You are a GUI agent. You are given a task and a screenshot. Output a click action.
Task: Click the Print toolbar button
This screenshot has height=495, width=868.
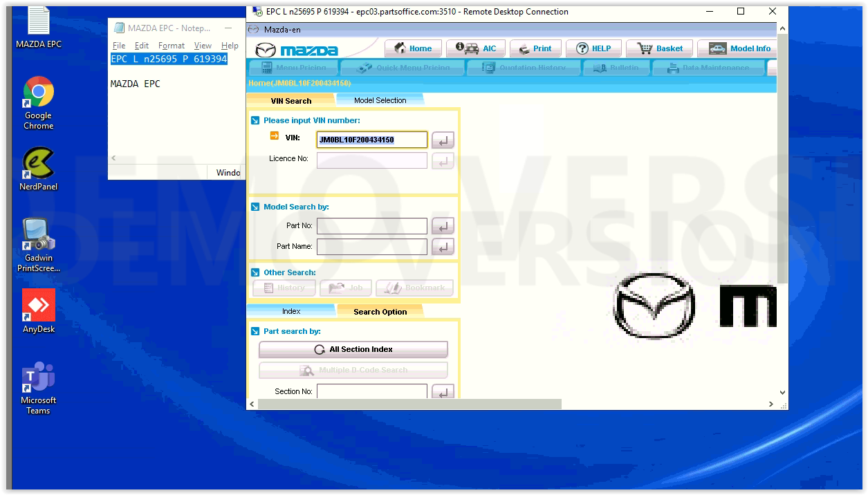pyautogui.click(x=535, y=48)
